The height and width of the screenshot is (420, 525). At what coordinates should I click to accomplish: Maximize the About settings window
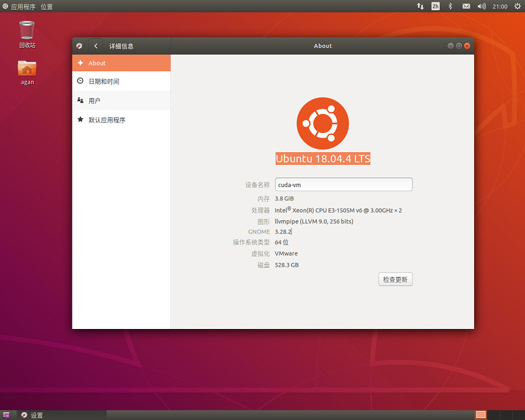[x=459, y=46]
